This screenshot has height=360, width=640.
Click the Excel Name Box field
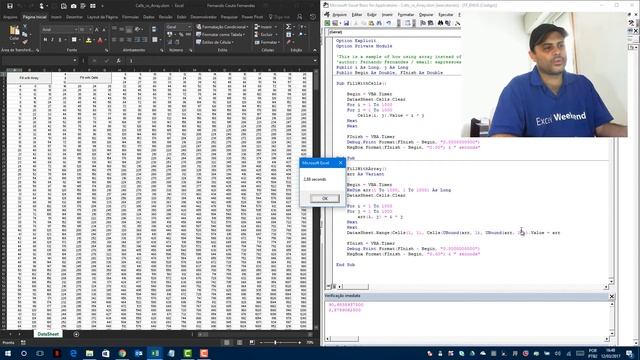(x=39, y=60)
